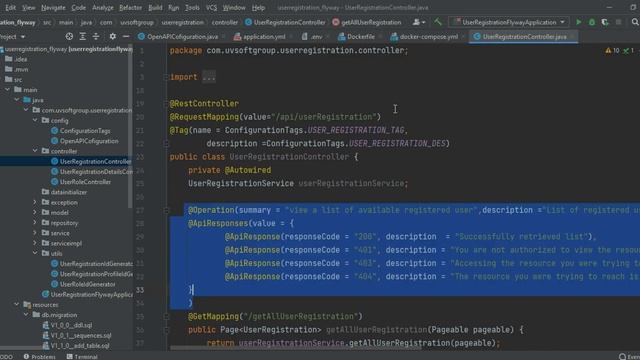Screen dimensions: 640x360
Task: Open the Tools menu
Action: pos(192,7)
